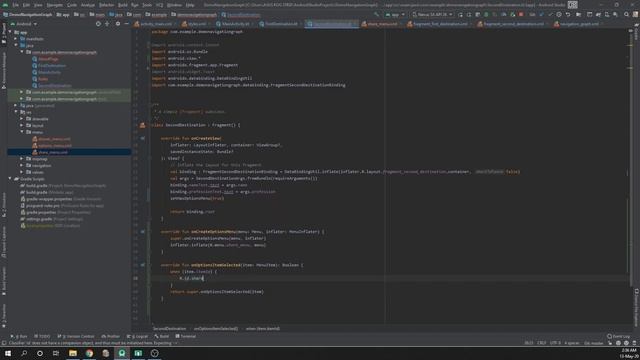Open the Android view dropdown in Project panel

coord(24,24)
